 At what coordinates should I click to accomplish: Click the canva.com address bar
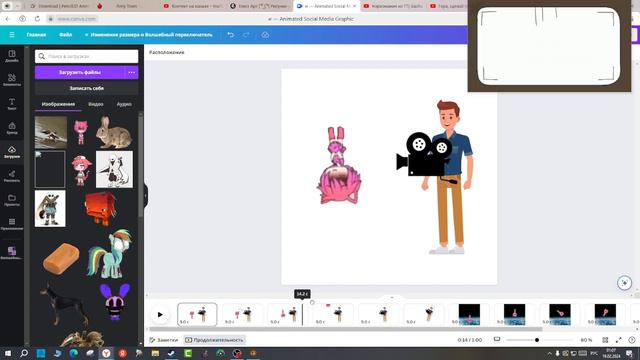[x=78, y=19]
